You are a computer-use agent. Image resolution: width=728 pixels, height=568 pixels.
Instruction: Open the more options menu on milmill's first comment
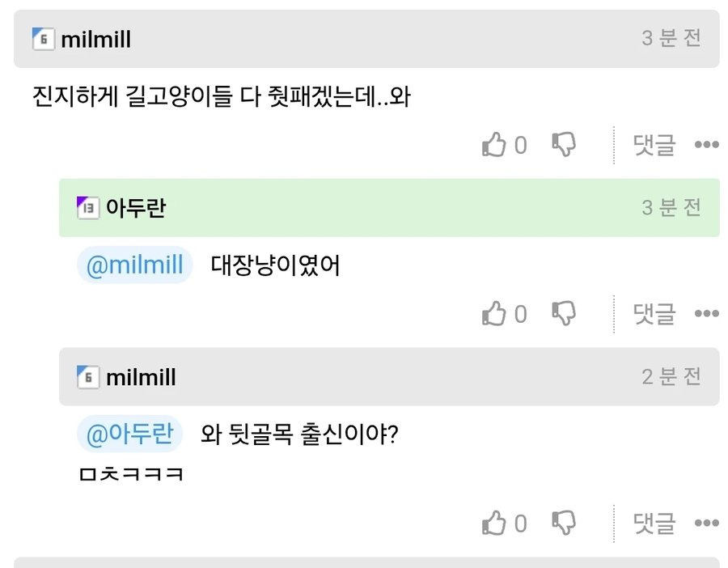click(x=707, y=146)
